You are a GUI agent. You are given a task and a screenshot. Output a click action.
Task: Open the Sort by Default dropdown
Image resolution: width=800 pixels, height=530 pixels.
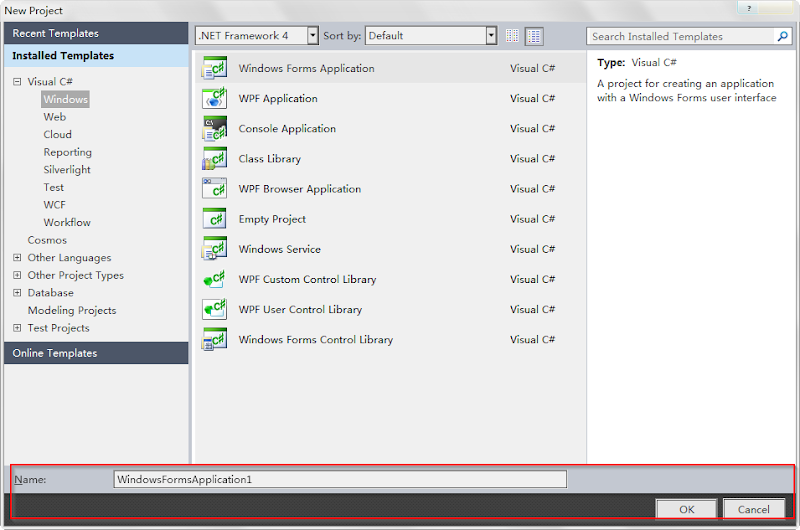(491, 36)
